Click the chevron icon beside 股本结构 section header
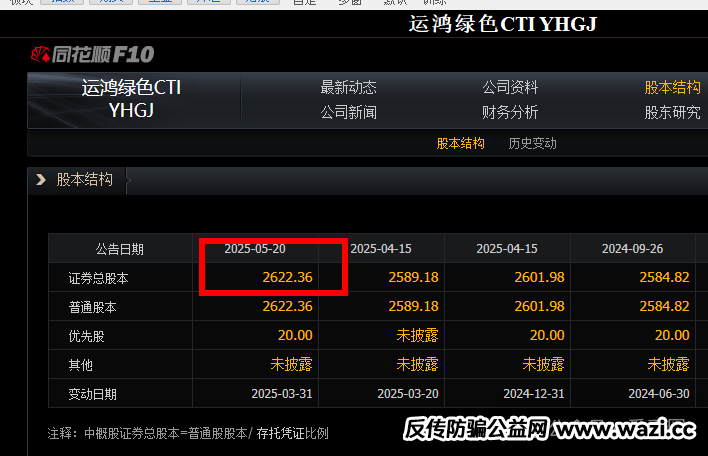This screenshot has width=708, height=456. point(41,180)
